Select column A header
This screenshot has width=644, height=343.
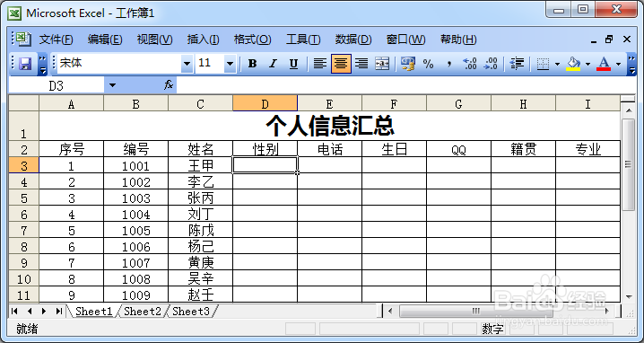click(72, 103)
